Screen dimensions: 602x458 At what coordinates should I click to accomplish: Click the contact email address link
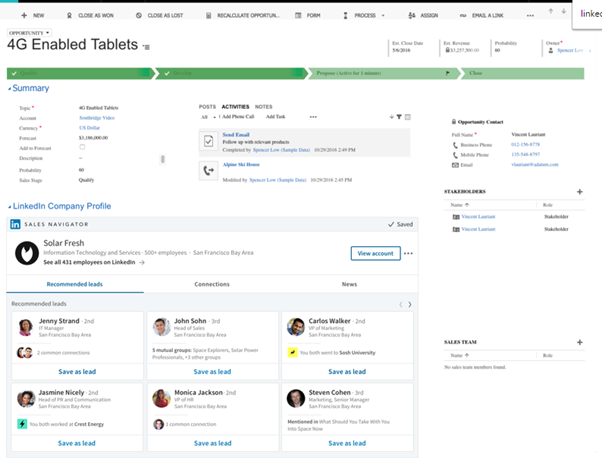coord(534,164)
